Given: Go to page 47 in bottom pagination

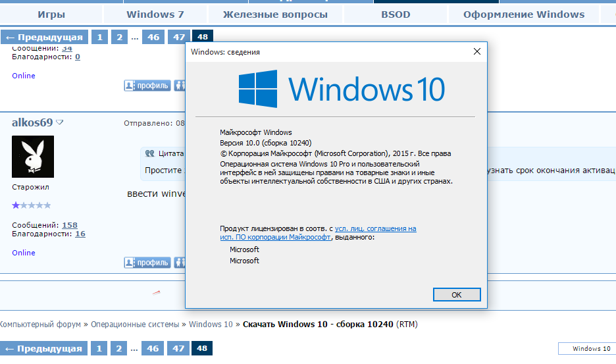Looking at the screenshot, I should pyautogui.click(x=178, y=349).
